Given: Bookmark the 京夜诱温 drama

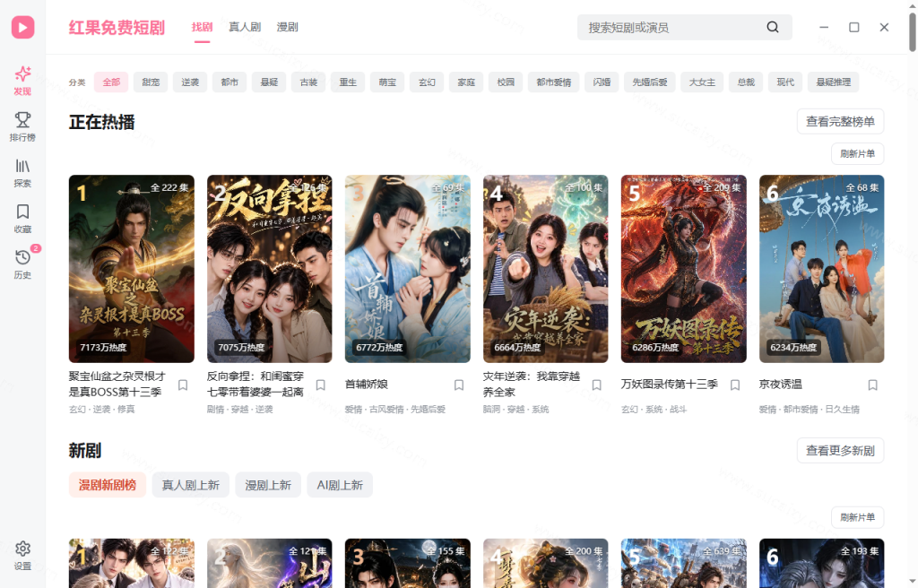Looking at the screenshot, I should coord(873,385).
